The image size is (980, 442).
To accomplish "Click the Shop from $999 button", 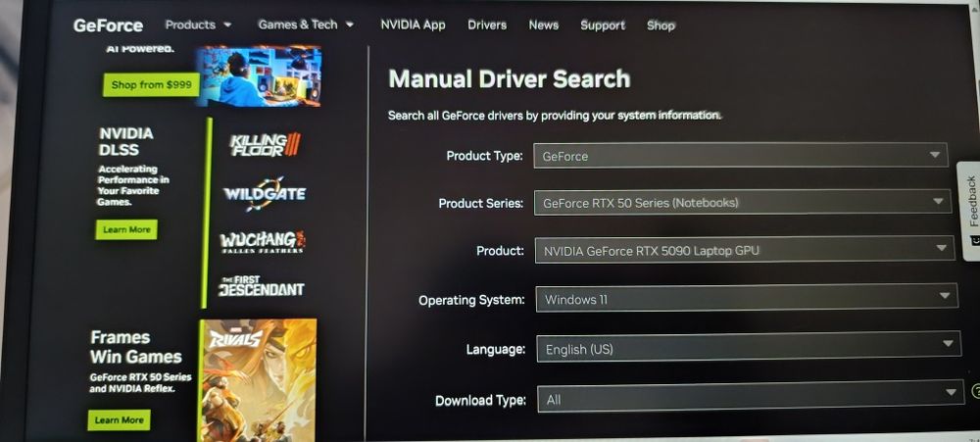I will (x=151, y=84).
